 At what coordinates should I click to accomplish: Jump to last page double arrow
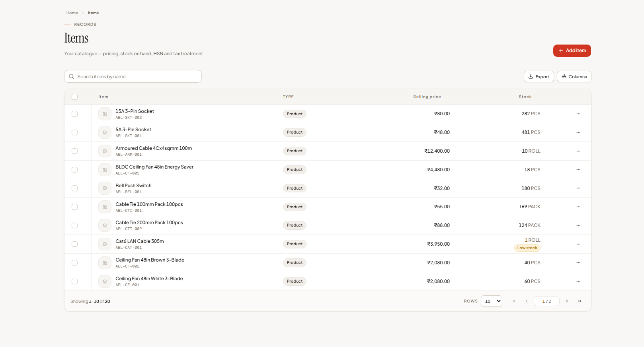(x=580, y=301)
